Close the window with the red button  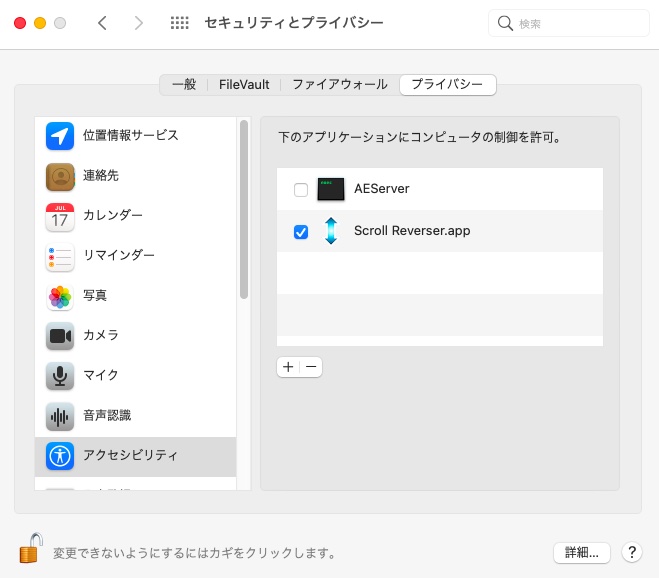(20, 23)
